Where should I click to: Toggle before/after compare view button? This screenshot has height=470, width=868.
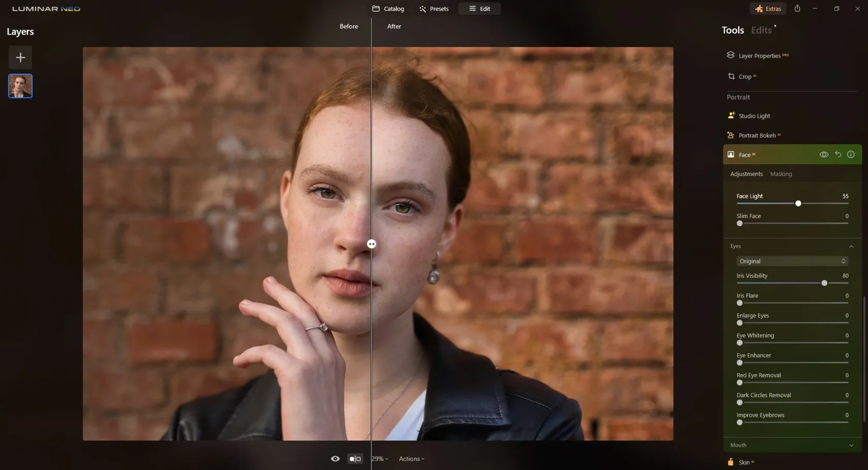(355, 459)
